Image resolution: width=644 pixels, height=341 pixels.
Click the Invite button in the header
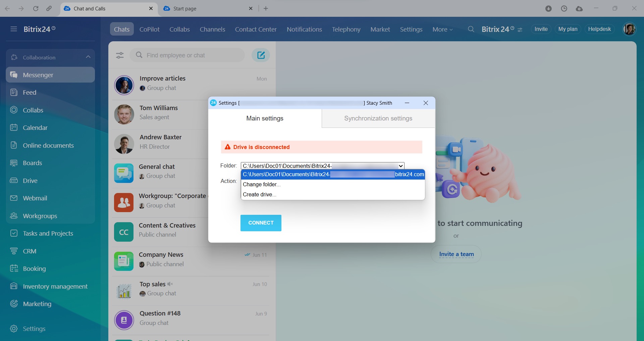click(541, 29)
